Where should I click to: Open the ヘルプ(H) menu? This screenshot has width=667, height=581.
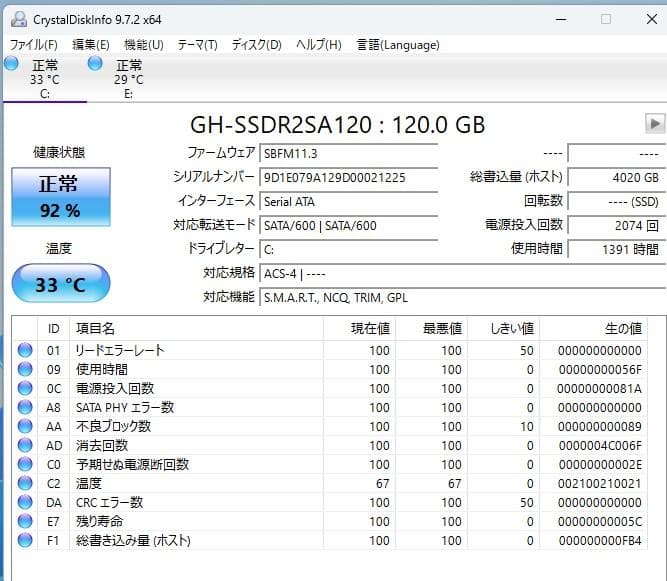(319, 45)
